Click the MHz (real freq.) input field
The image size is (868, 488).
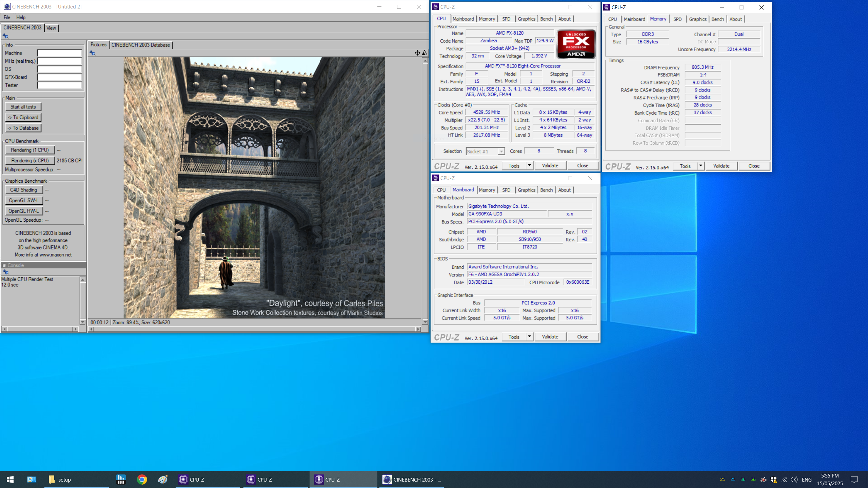59,61
